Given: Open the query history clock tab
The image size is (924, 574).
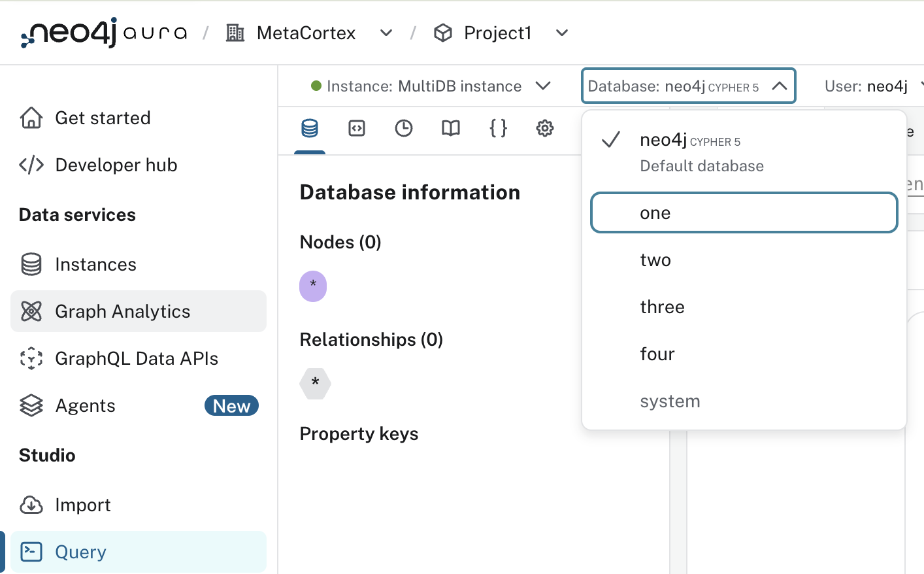Looking at the screenshot, I should click(404, 128).
